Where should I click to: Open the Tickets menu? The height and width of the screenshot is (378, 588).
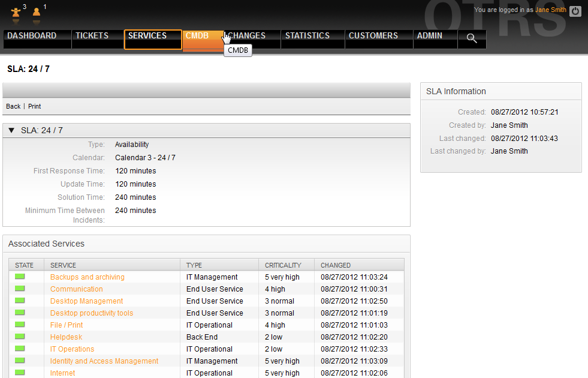[92, 36]
